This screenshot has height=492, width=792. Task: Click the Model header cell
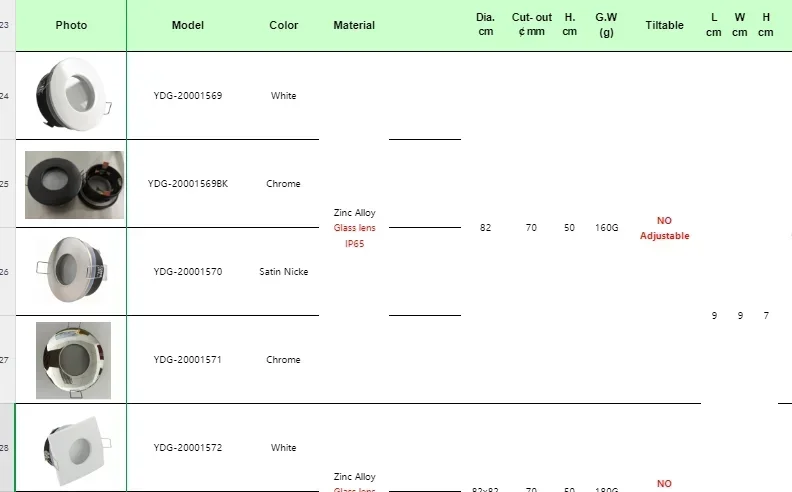[x=187, y=25]
